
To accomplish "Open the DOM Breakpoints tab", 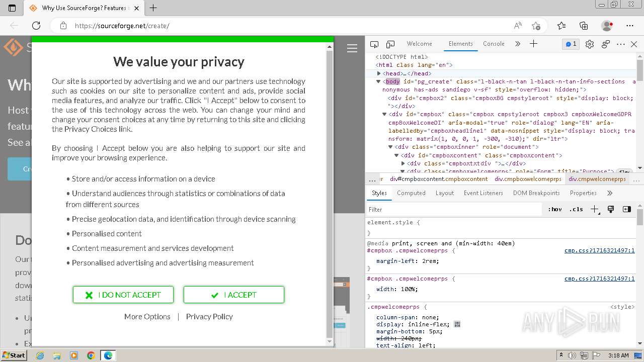I will click(x=536, y=193).
